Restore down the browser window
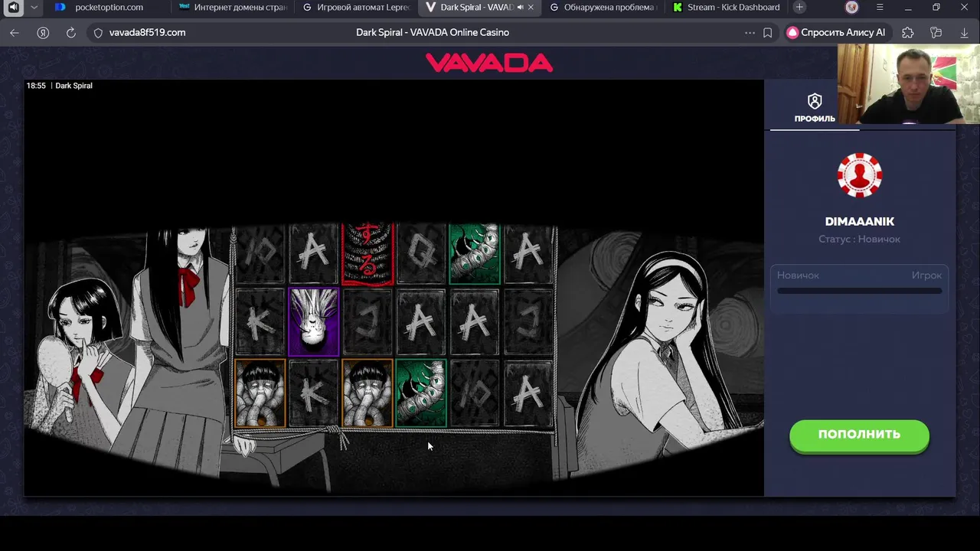 point(936,7)
